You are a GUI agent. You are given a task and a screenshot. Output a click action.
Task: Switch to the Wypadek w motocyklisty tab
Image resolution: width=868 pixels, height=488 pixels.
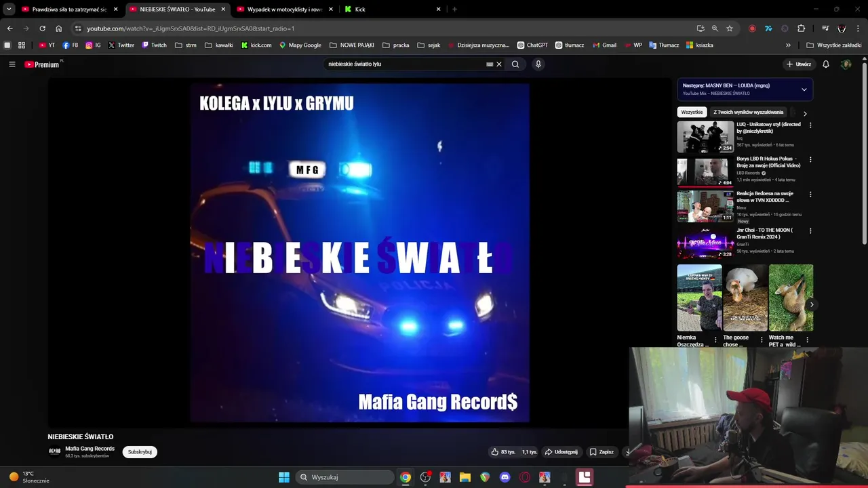[283, 9]
